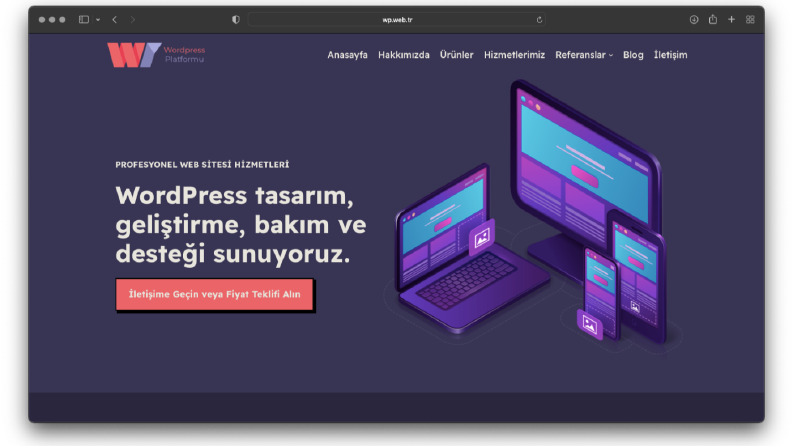Expand the Referanslar dropdown menu
The image size is (793, 446).
coord(584,55)
